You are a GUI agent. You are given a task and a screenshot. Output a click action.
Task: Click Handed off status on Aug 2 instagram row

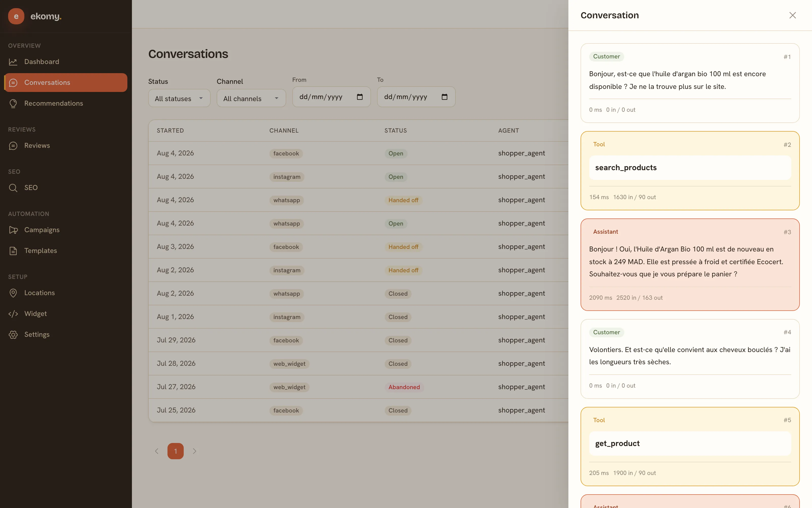(403, 271)
